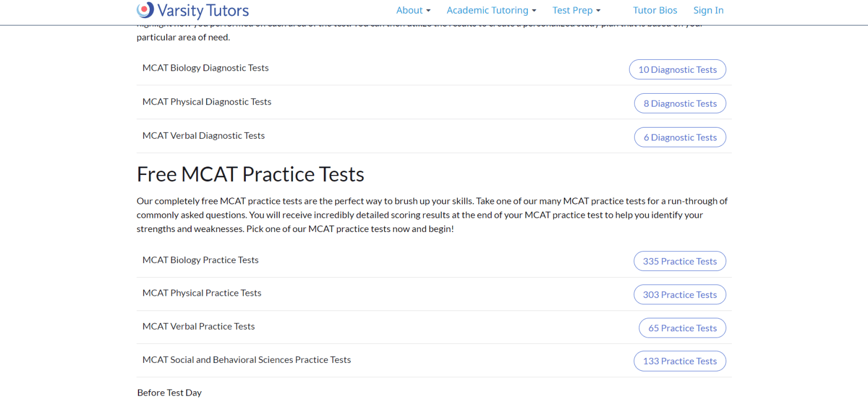
Task: Select the MCAT Physical Diagnostic Tests link
Action: pyautogui.click(x=207, y=102)
